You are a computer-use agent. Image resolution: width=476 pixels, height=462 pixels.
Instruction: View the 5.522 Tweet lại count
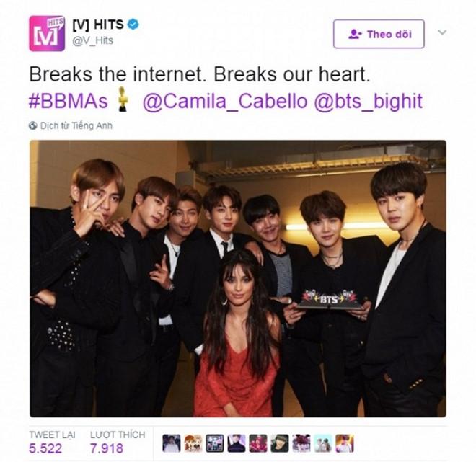45,448
